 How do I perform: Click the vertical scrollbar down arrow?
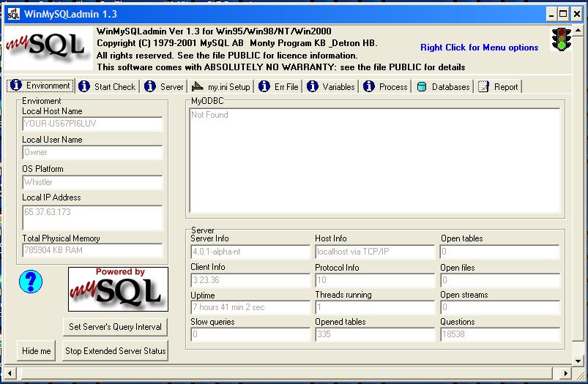578,361
